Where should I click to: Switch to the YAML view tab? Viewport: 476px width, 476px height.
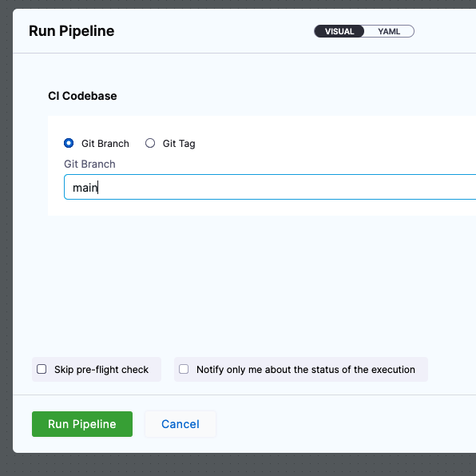coord(389,31)
